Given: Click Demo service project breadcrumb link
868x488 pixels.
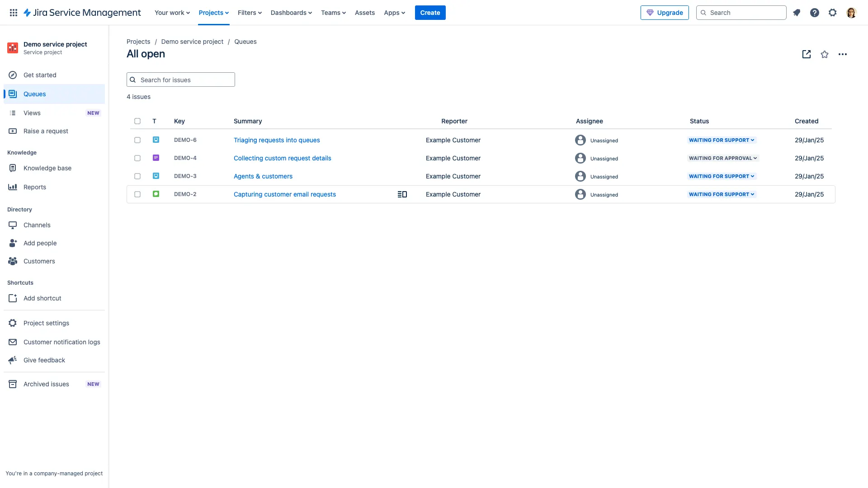Looking at the screenshot, I should click(x=192, y=42).
